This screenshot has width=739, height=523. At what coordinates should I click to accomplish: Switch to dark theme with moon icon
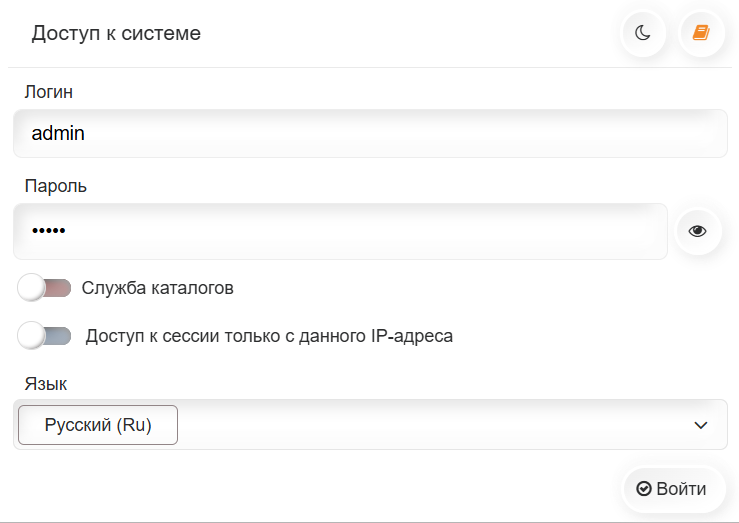pos(643,33)
